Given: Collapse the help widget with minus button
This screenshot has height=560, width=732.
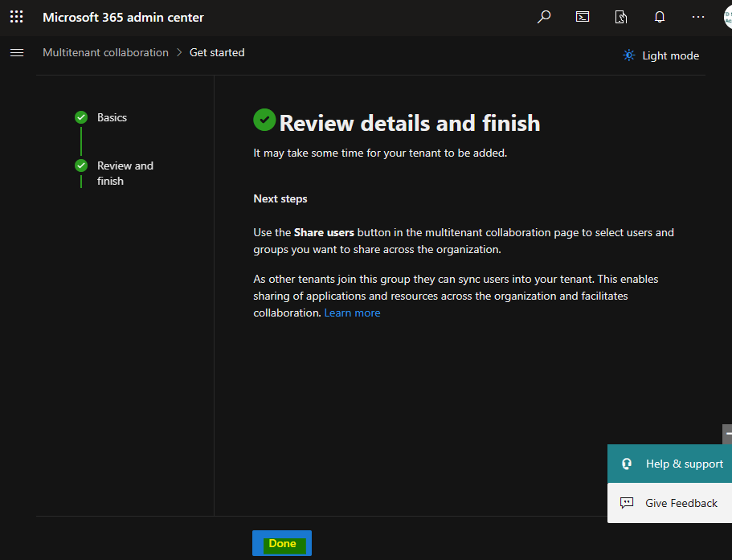Looking at the screenshot, I should 727,434.
